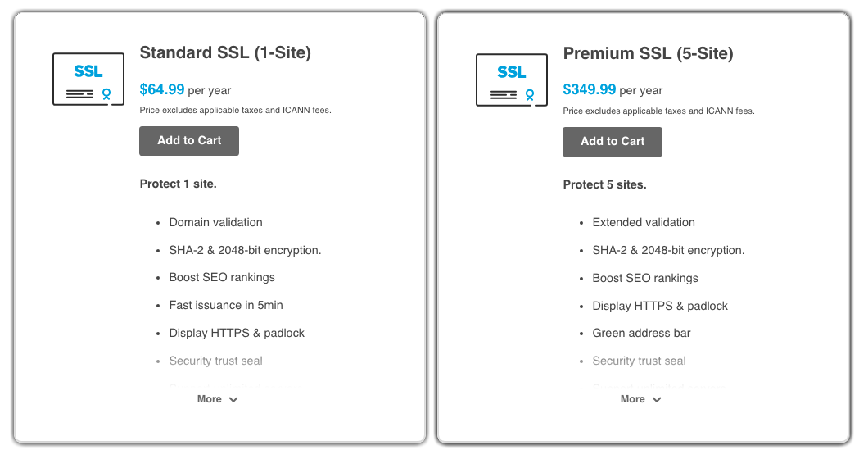Click the Protect 5 sites heading
Image resolution: width=868 pixels, height=450 pixels.
(604, 184)
